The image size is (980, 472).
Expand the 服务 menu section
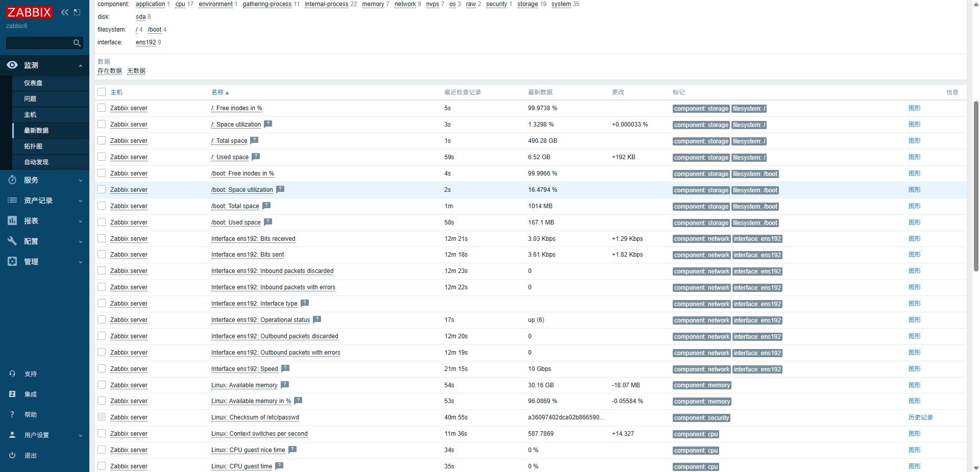coord(81,180)
